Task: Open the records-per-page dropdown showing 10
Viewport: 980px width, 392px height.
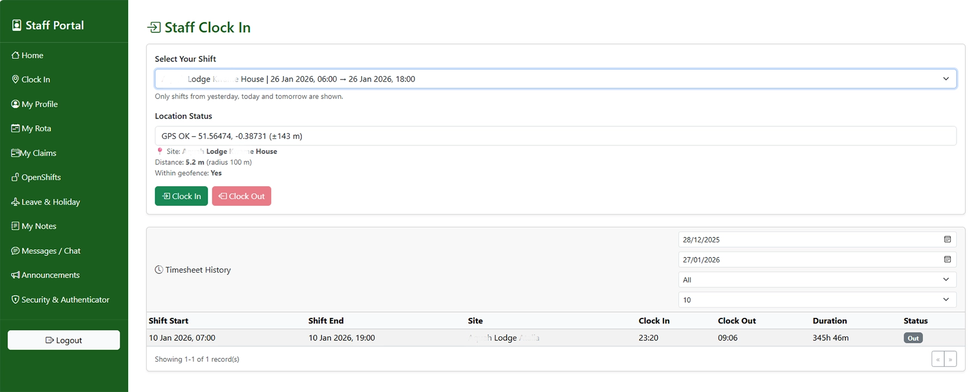Action: pyautogui.click(x=816, y=300)
